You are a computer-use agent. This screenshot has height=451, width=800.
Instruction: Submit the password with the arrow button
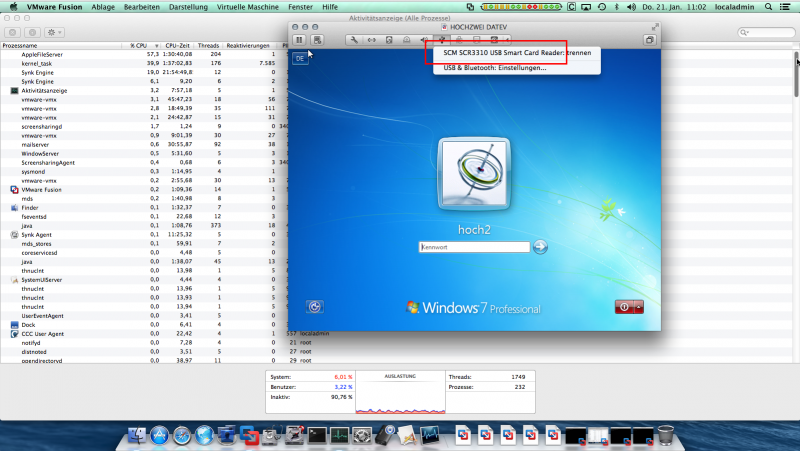tap(540, 247)
